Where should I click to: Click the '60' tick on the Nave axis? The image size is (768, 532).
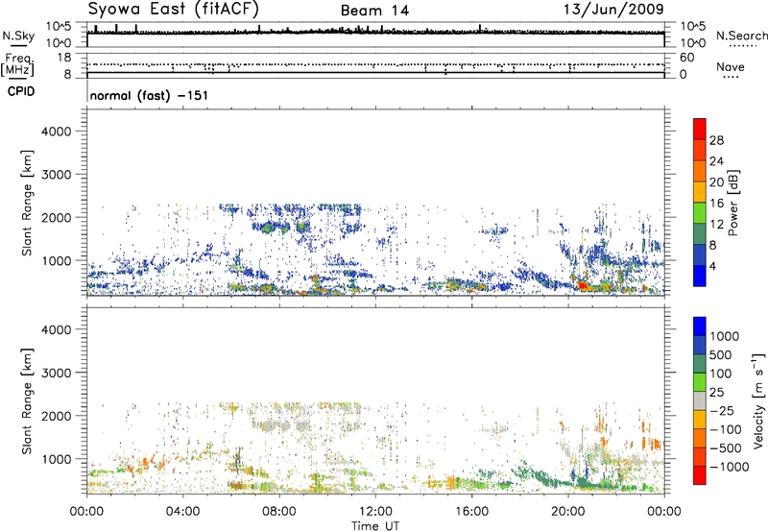686,58
